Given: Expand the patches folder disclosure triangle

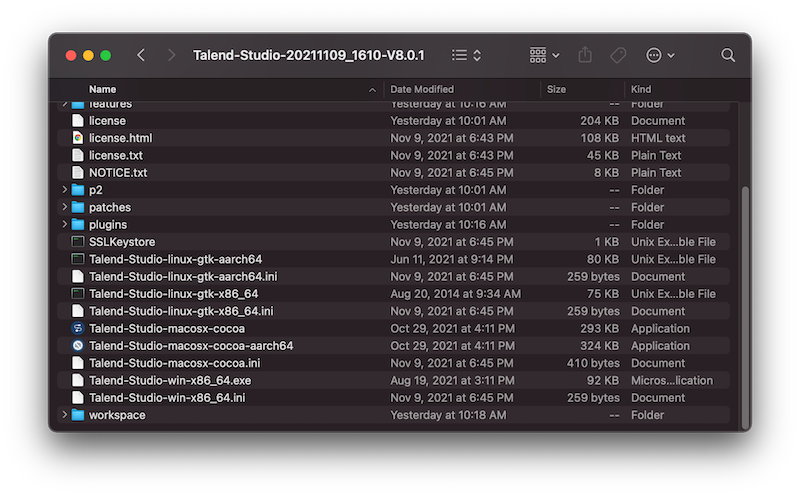Looking at the screenshot, I should [65, 207].
